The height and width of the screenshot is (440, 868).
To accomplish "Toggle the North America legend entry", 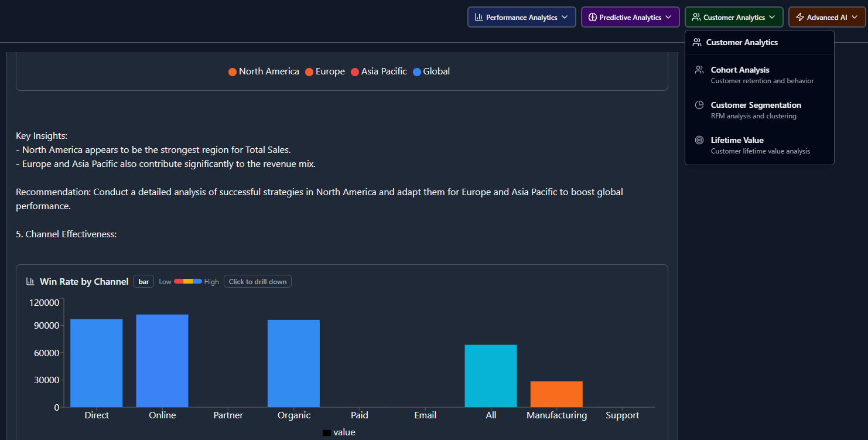I will [264, 71].
